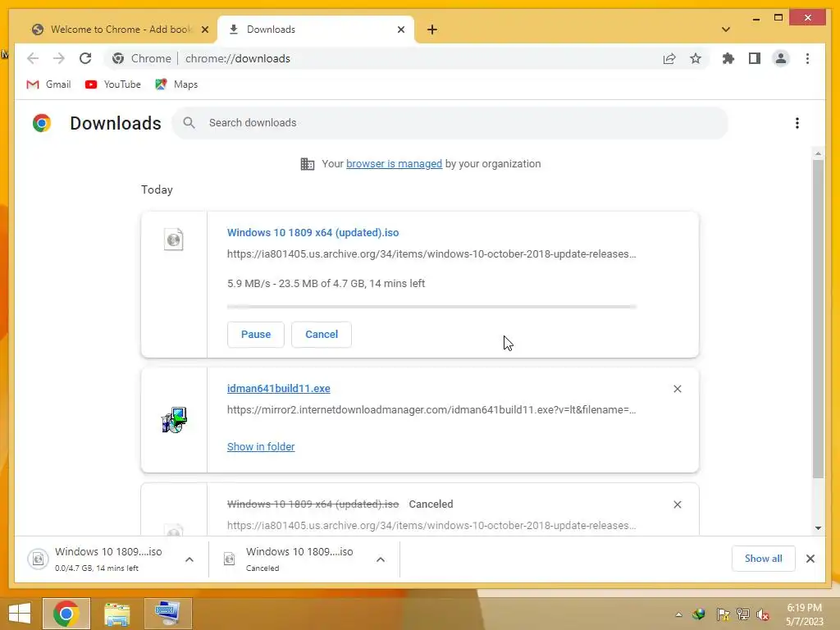
Task: Open the side panel icon
Action: point(755,58)
